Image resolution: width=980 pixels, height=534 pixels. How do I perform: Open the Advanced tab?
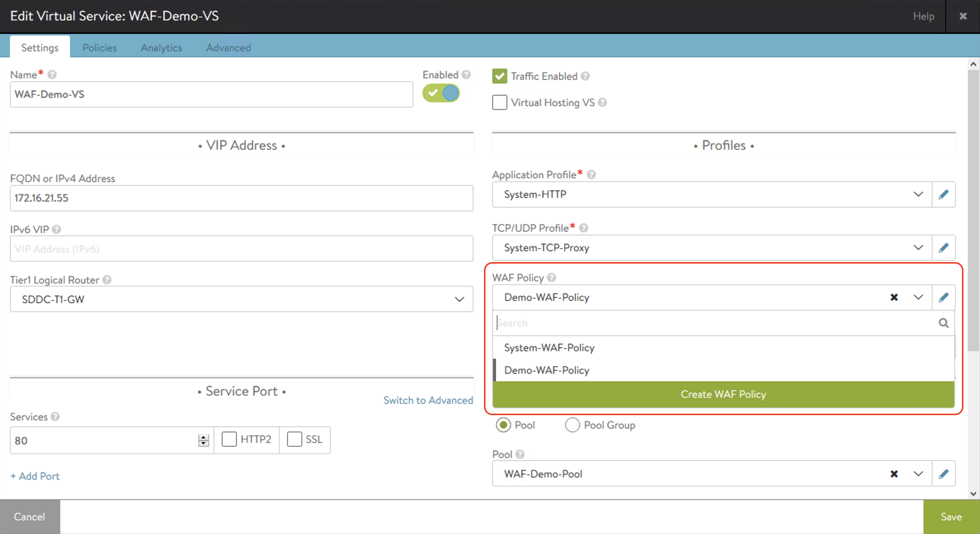point(228,48)
